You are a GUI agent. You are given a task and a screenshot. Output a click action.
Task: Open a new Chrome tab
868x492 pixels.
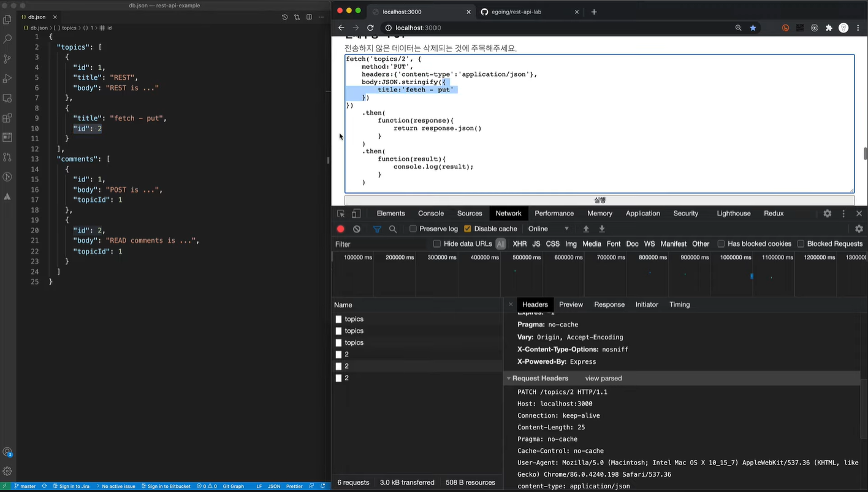pyautogui.click(x=593, y=12)
